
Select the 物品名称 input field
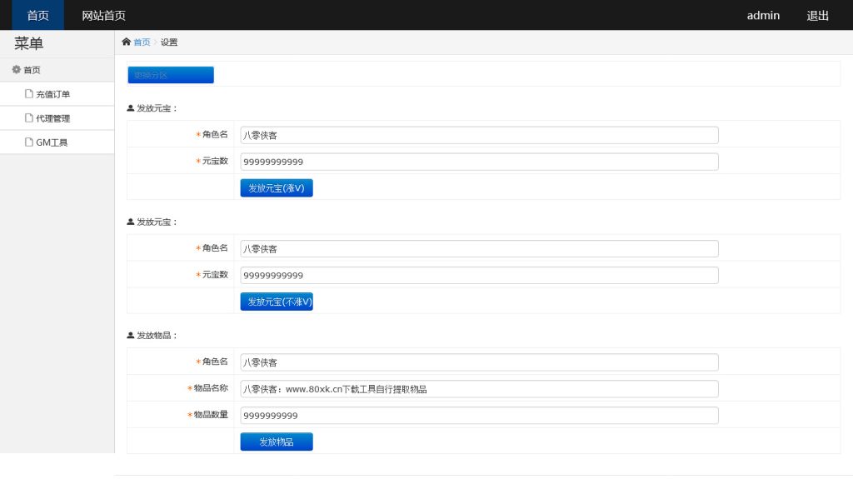[479, 389]
